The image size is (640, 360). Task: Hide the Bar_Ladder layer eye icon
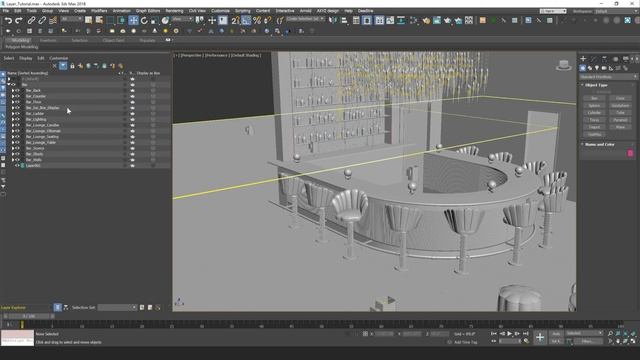18,113
